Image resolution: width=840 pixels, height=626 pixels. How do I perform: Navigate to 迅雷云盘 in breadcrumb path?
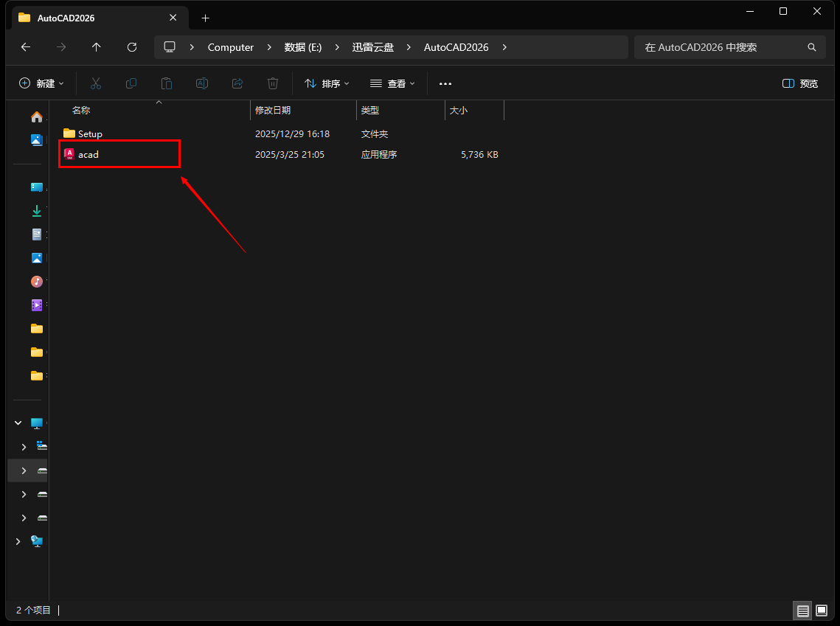374,47
